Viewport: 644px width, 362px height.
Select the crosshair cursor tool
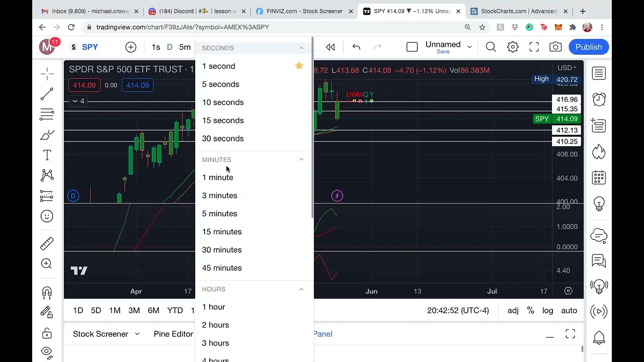point(47,74)
